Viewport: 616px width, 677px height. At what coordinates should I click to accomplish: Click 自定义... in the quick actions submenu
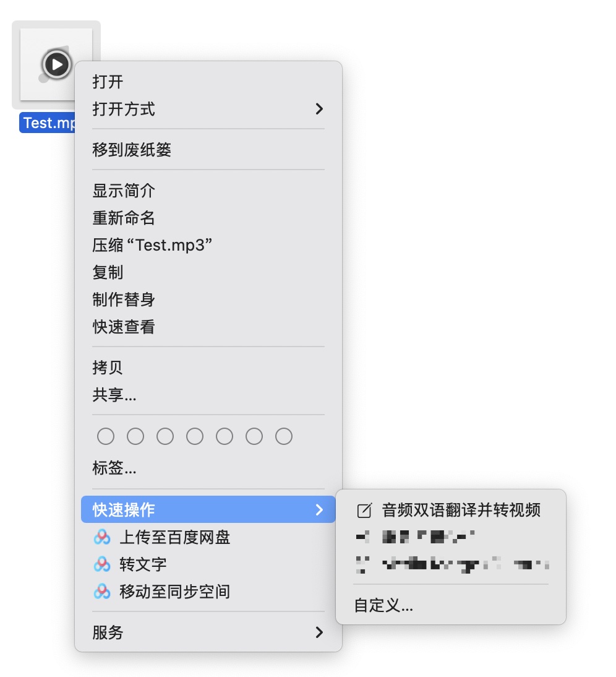pos(383,605)
